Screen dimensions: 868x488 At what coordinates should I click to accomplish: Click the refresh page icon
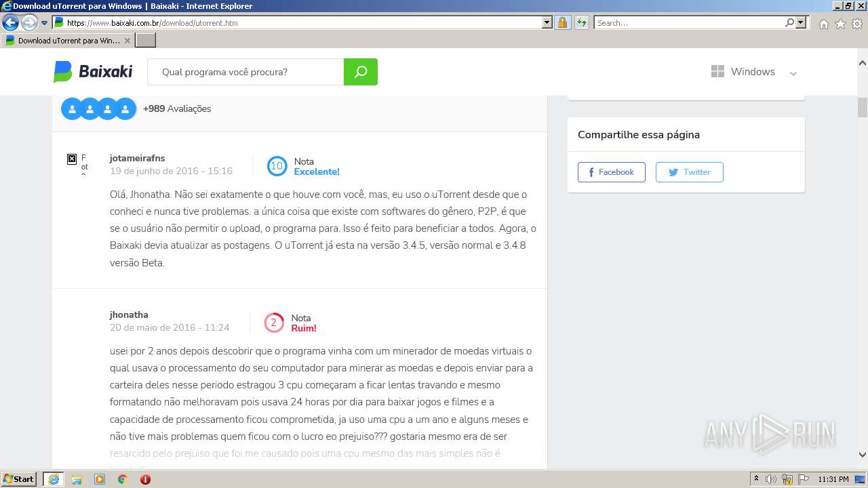coord(581,22)
